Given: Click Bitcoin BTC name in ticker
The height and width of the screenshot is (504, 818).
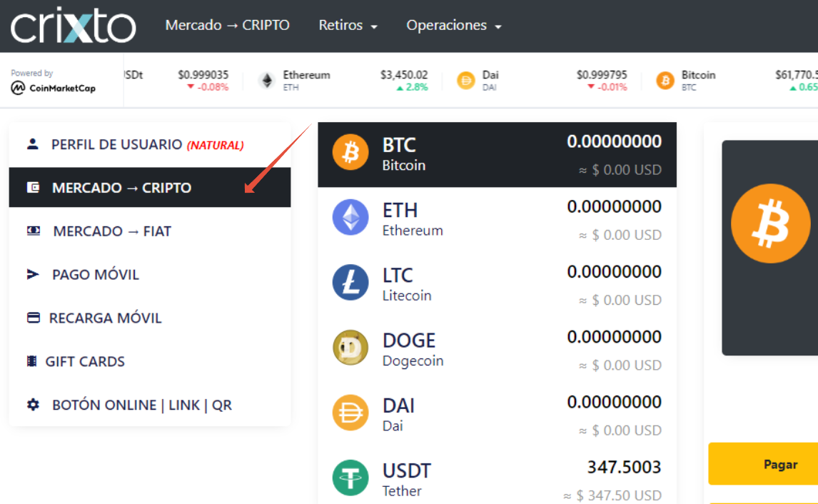Looking at the screenshot, I should 698,81.
